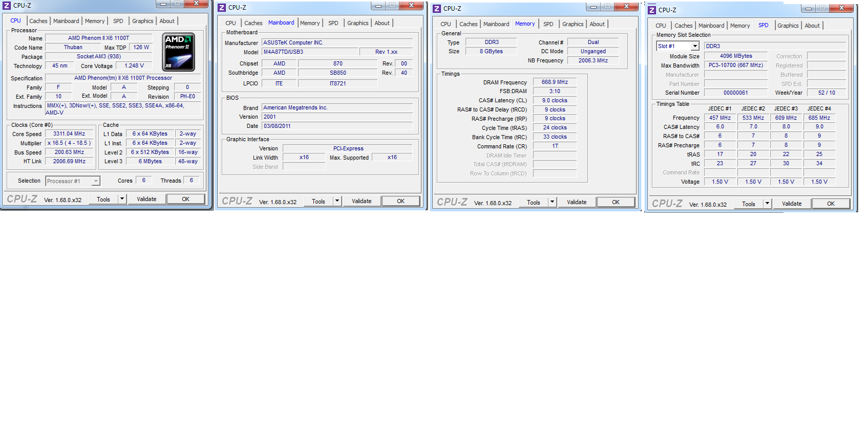Image resolution: width=868 pixels, height=443 pixels.
Task: Select SPD tab in Memory window
Action: 548,24
